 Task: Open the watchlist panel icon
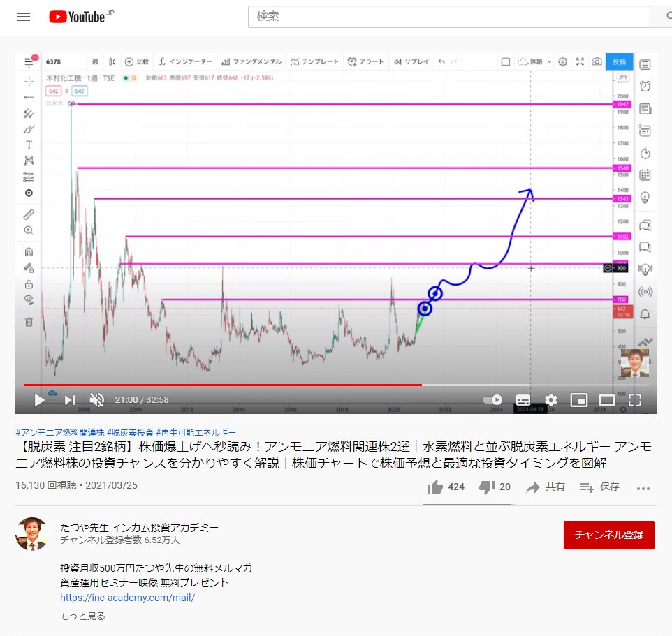(644, 64)
